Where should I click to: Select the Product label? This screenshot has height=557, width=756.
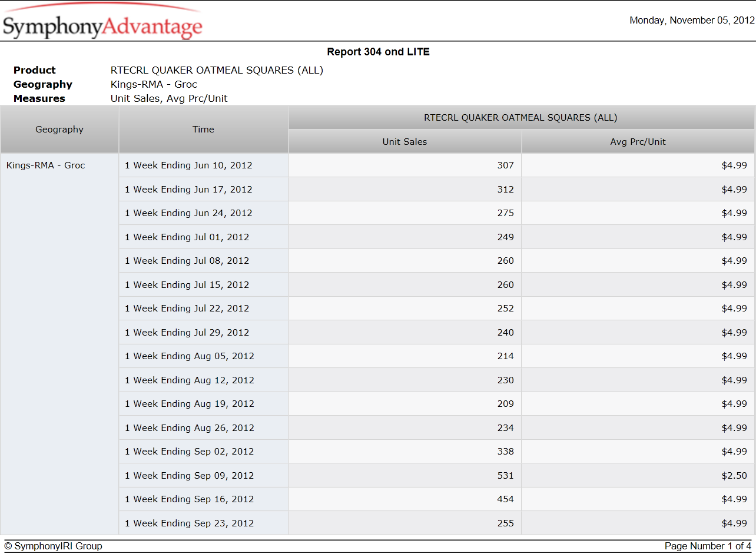pyautogui.click(x=35, y=70)
